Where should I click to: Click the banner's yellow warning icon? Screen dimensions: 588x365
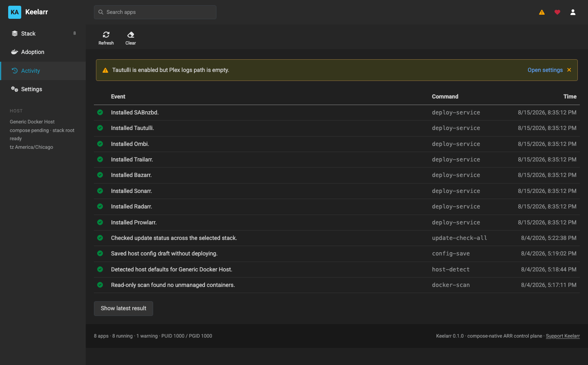tap(105, 70)
